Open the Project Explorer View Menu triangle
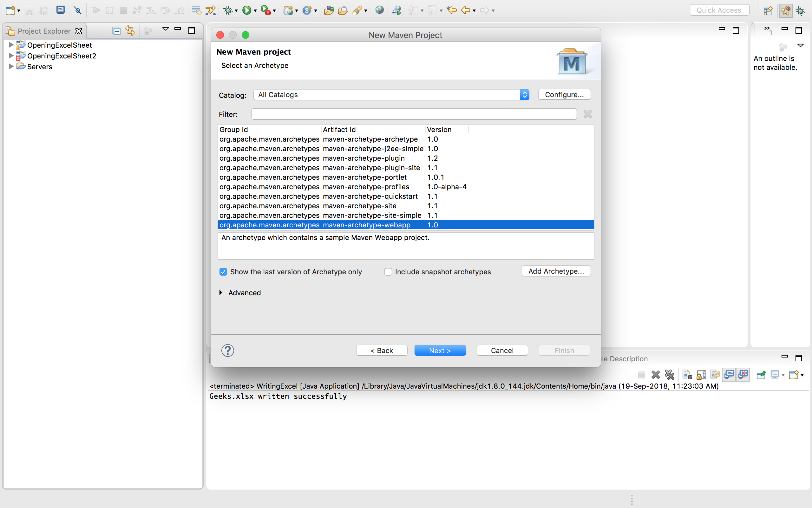 pos(165,29)
